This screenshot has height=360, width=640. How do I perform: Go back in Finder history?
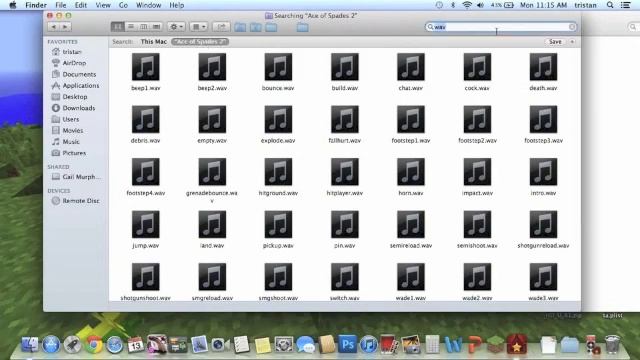53,27
